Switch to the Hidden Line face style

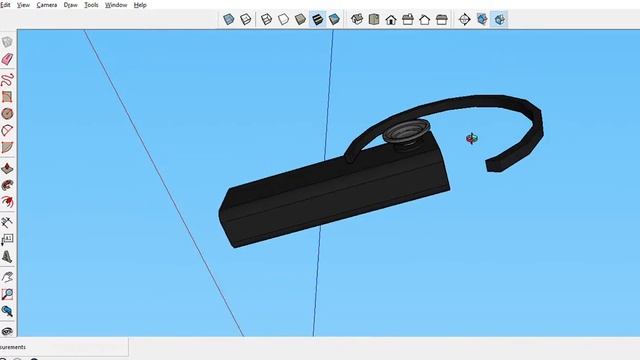pyautogui.click(x=283, y=19)
